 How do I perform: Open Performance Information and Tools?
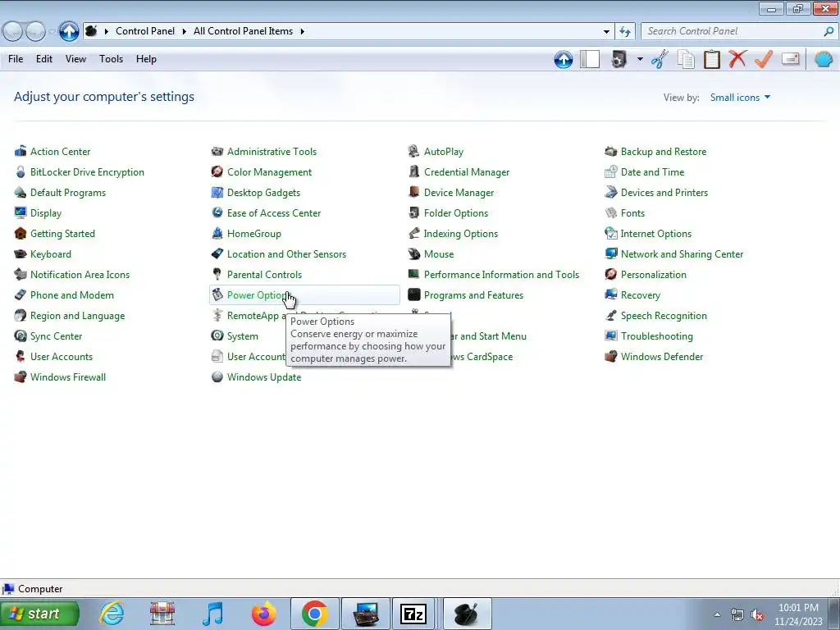point(501,275)
